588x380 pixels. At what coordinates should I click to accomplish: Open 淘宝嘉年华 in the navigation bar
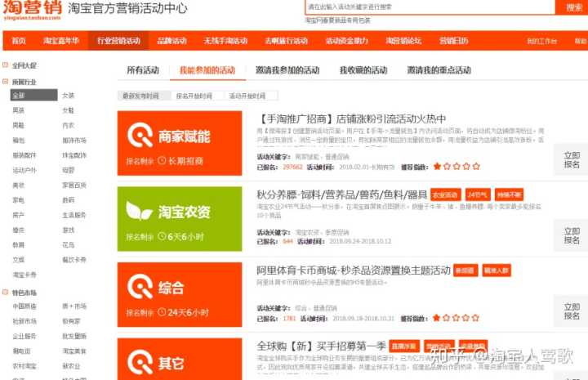[61, 41]
